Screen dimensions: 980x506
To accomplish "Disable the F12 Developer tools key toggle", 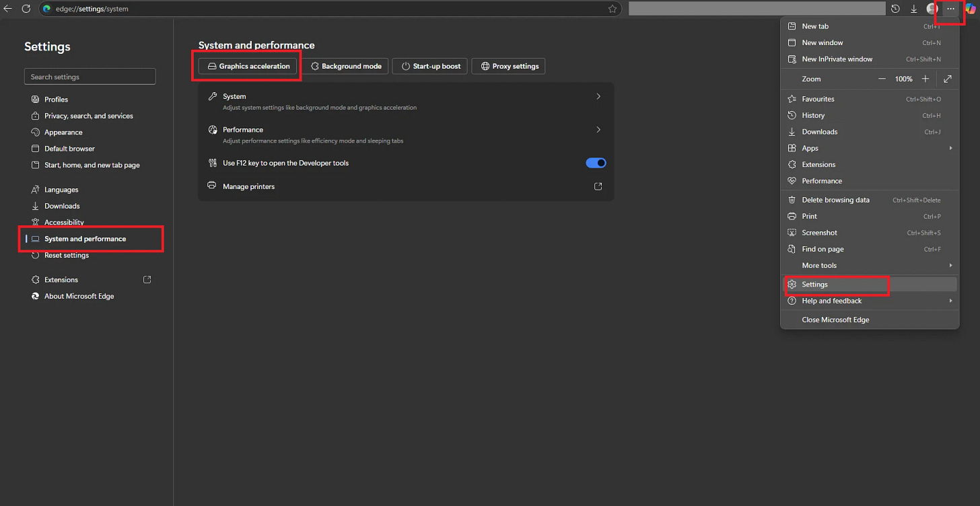I will (x=595, y=163).
